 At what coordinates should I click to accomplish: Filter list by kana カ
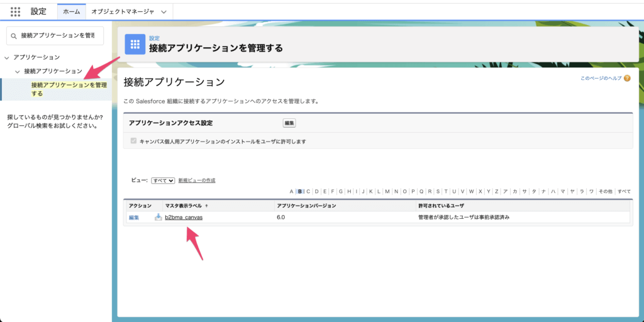(515, 191)
